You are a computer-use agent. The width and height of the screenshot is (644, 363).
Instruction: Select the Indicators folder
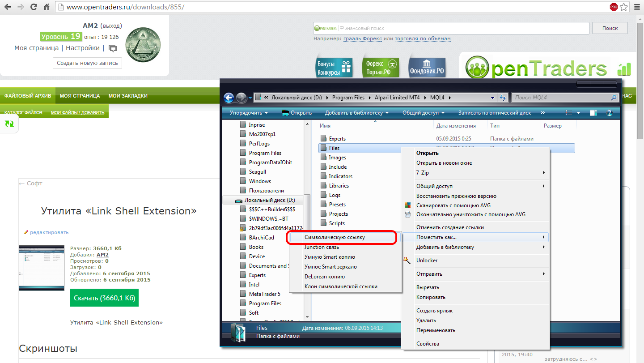click(x=340, y=176)
